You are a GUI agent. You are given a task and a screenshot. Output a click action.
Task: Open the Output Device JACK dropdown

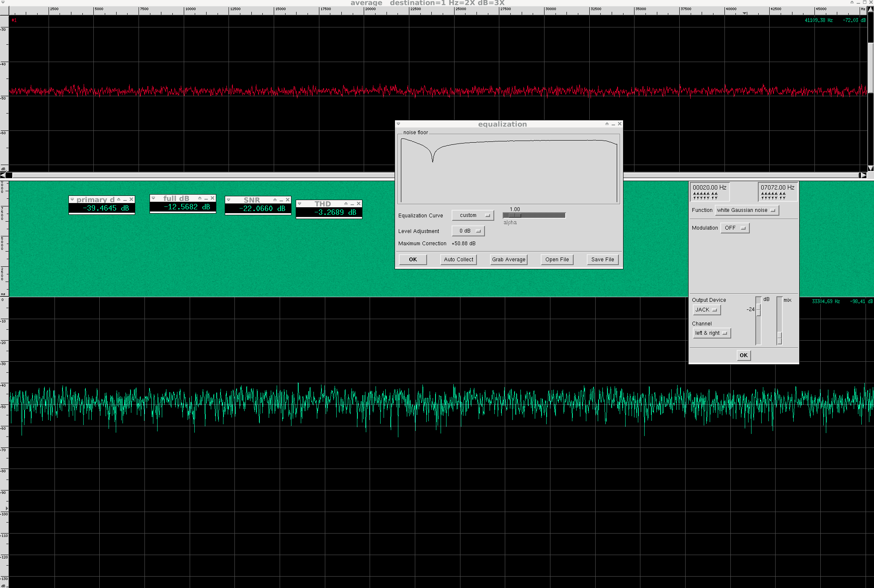click(x=706, y=310)
